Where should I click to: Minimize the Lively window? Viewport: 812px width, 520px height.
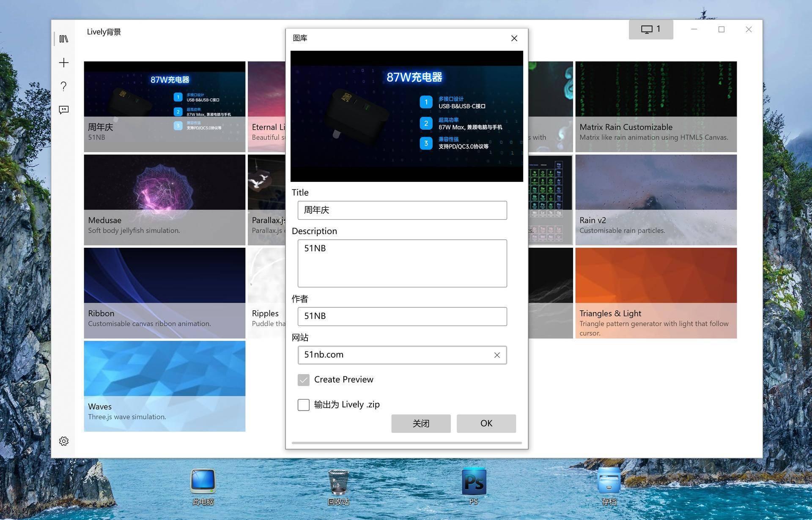coord(694,29)
